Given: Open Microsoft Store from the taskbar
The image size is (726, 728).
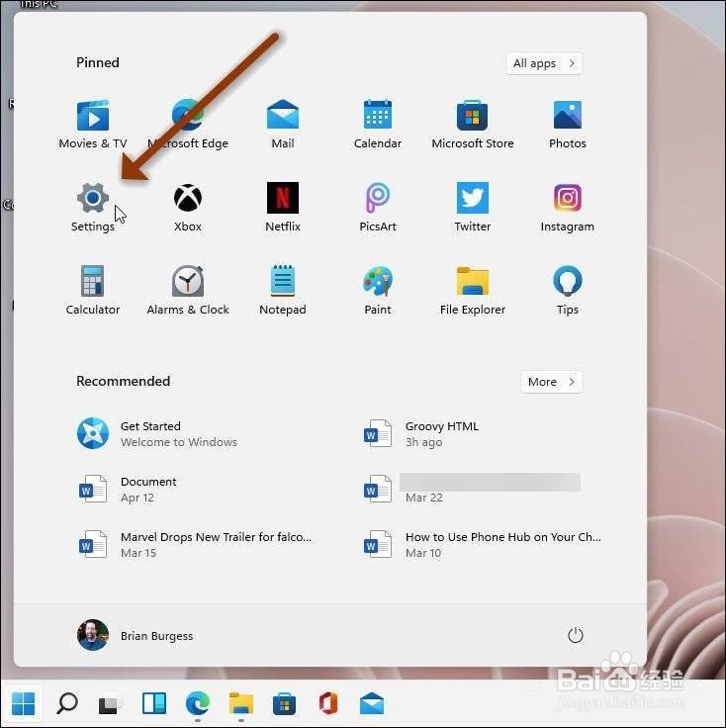Looking at the screenshot, I should click(284, 703).
